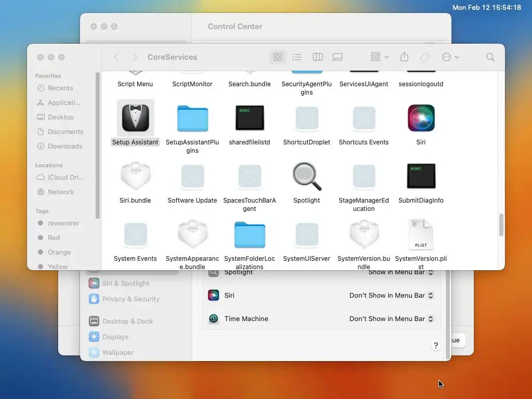Viewport: 532px width, 399px height.
Task: Select the Orange tag in sidebar
Action: tap(60, 252)
